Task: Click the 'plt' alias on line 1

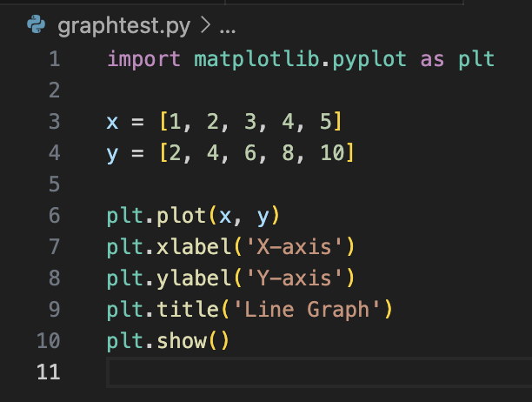Action: click(x=476, y=60)
